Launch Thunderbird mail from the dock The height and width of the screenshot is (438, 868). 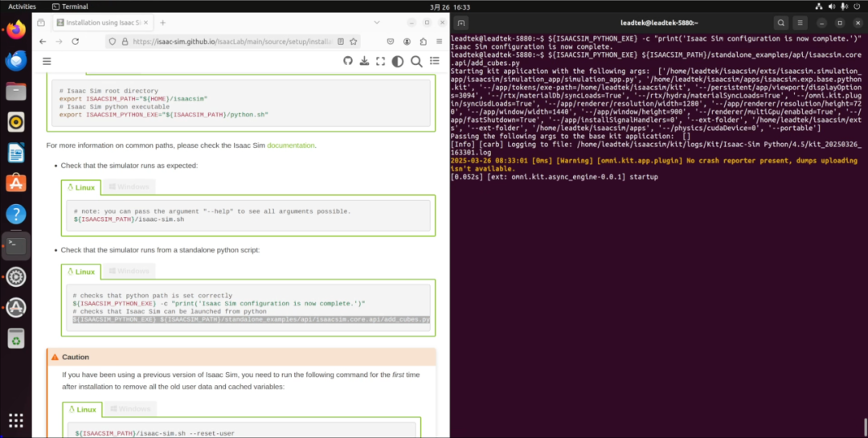pyautogui.click(x=16, y=60)
